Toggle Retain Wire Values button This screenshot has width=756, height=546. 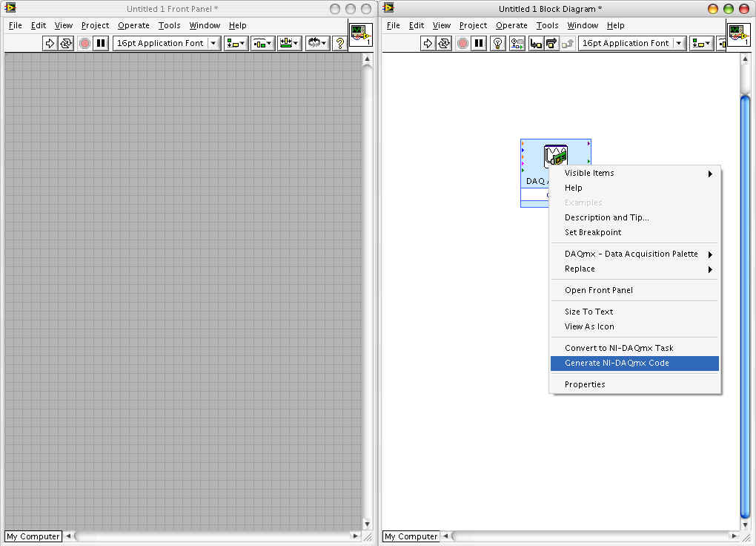coord(517,44)
